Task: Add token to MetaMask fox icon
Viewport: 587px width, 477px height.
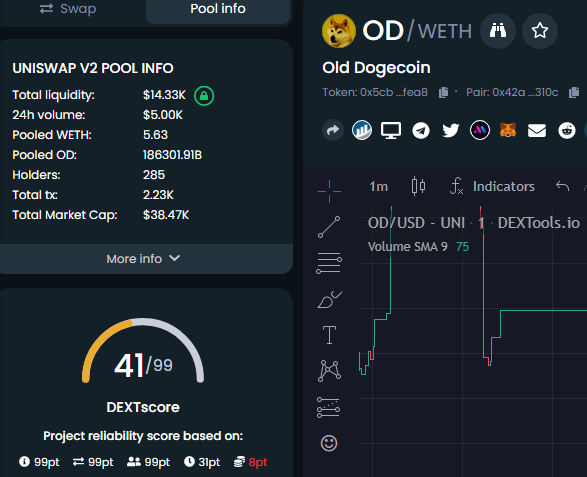Action: (508, 130)
